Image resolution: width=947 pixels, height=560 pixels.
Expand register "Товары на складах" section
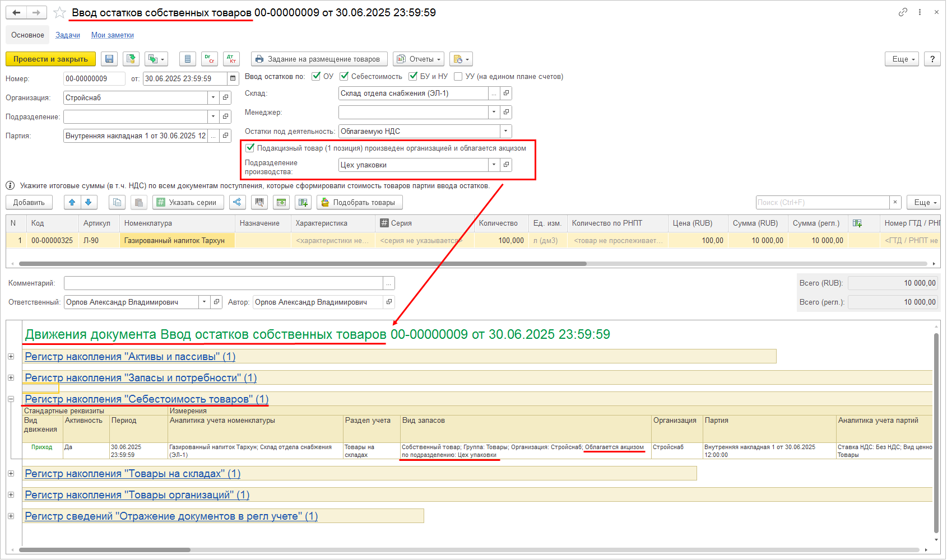tap(11, 474)
